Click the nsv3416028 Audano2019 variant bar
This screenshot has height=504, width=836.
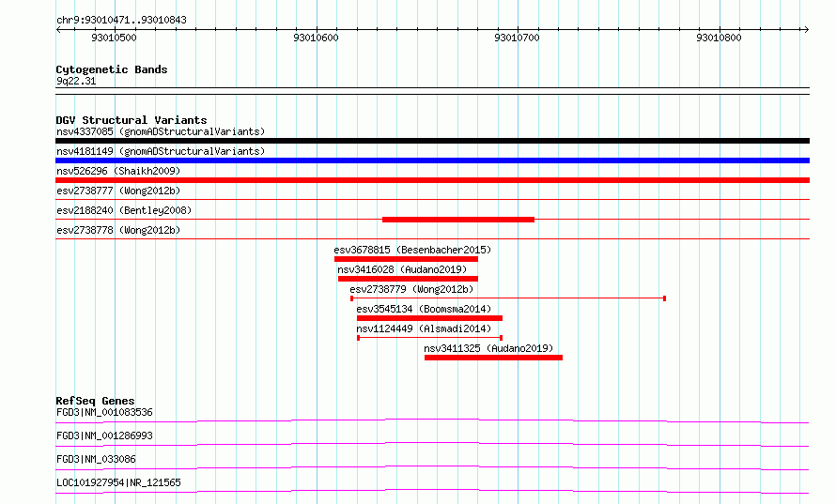coord(408,279)
